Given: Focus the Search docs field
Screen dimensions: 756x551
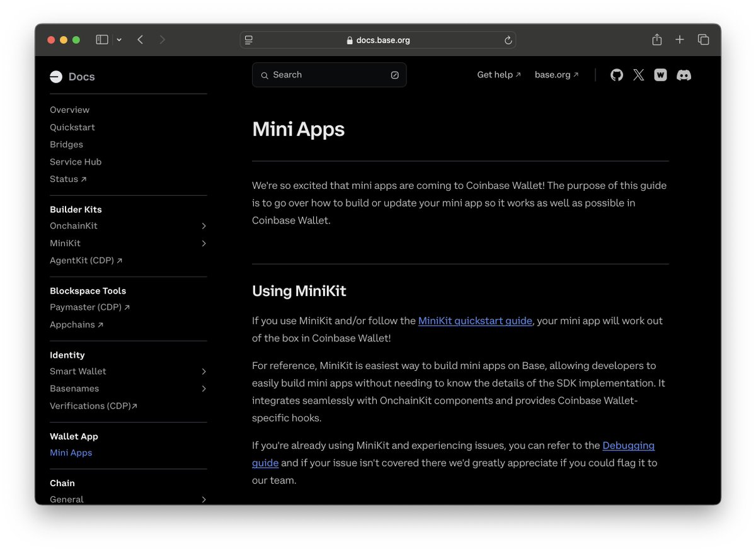Looking at the screenshot, I should click(x=329, y=75).
